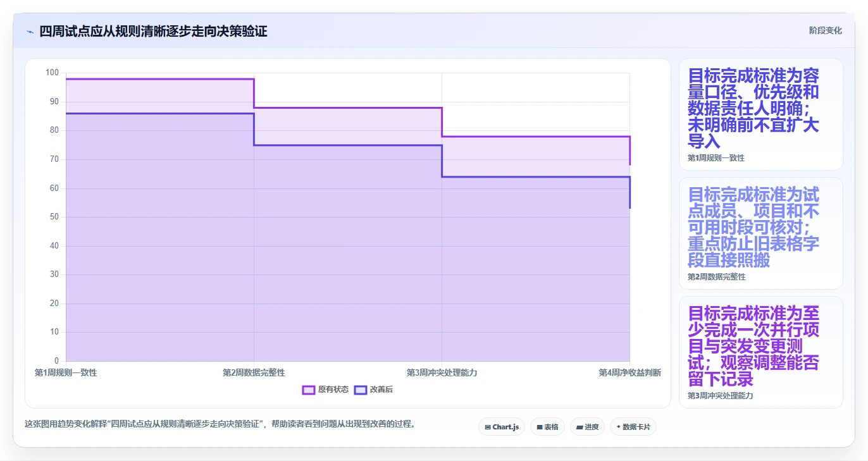Click the 数据卡片 tag sparkle icon
Viewport: 868px width, 461px height.
[x=618, y=427]
